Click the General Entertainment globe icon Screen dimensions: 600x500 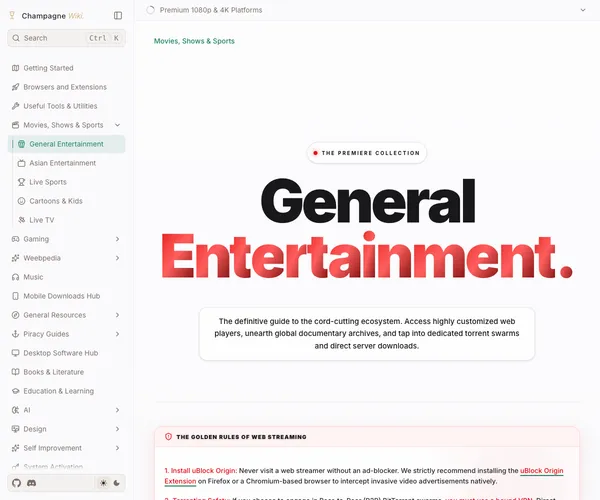pos(21,144)
